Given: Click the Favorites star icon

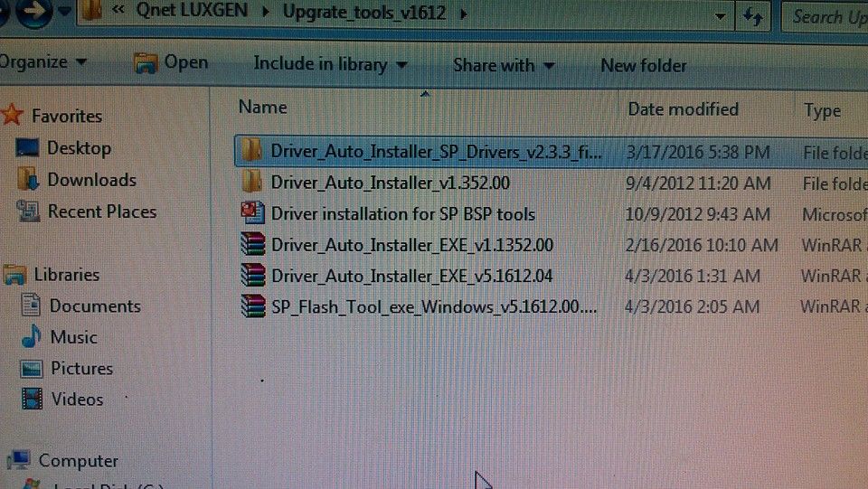Looking at the screenshot, I should 12,116.
